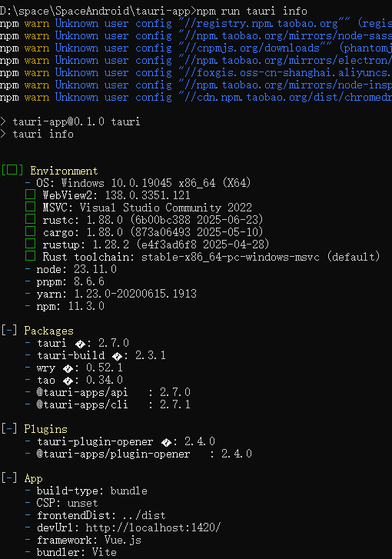Click 'MSVC: Visual Studio Community 2022' text
Image resolution: width=392 pixels, height=559 pixels.
[147, 208]
